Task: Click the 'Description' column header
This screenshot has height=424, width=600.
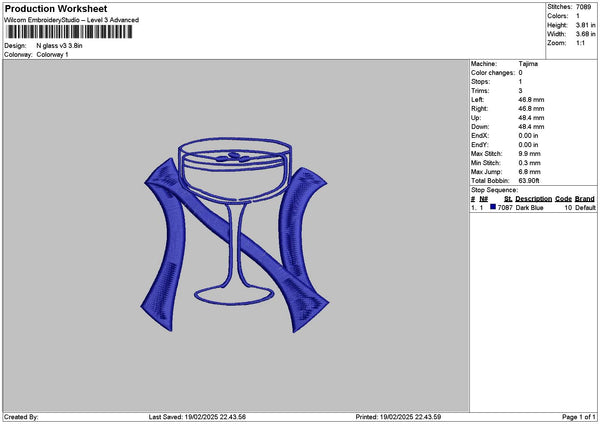Action: pyautogui.click(x=533, y=199)
